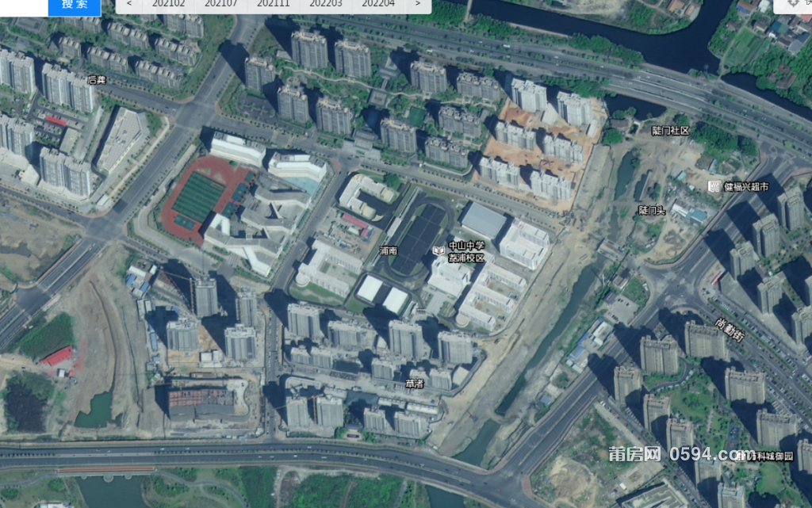Switch to the 202107 imagery date tab
Screen dimensions: 812x508
(x=221, y=6)
